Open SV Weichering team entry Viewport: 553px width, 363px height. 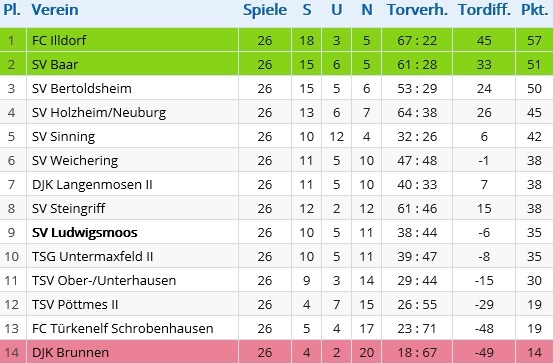[x=75, y=161]
